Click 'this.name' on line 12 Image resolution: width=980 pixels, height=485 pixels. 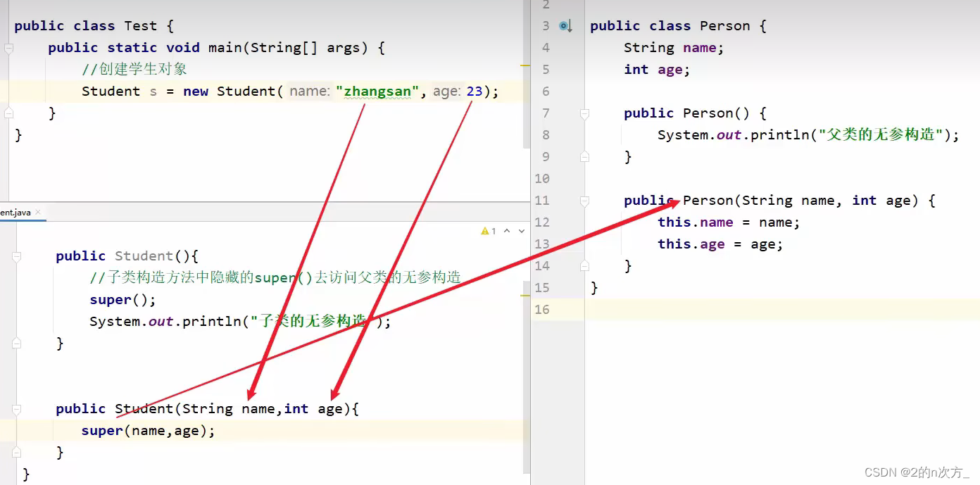click(x=696, y=222)
